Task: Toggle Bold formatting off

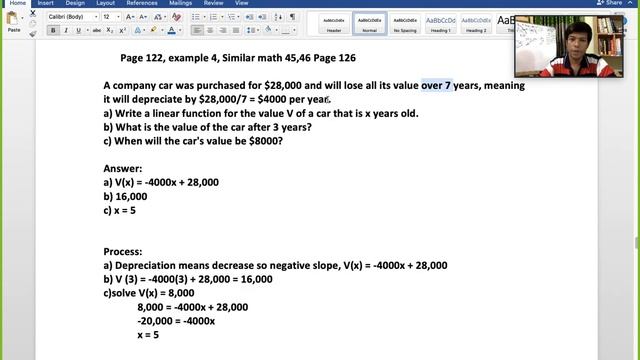Action: (x=53, y=30)
